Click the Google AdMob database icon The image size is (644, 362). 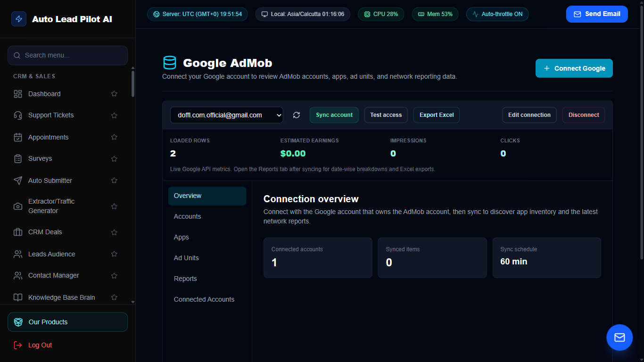tap(169, 63)
